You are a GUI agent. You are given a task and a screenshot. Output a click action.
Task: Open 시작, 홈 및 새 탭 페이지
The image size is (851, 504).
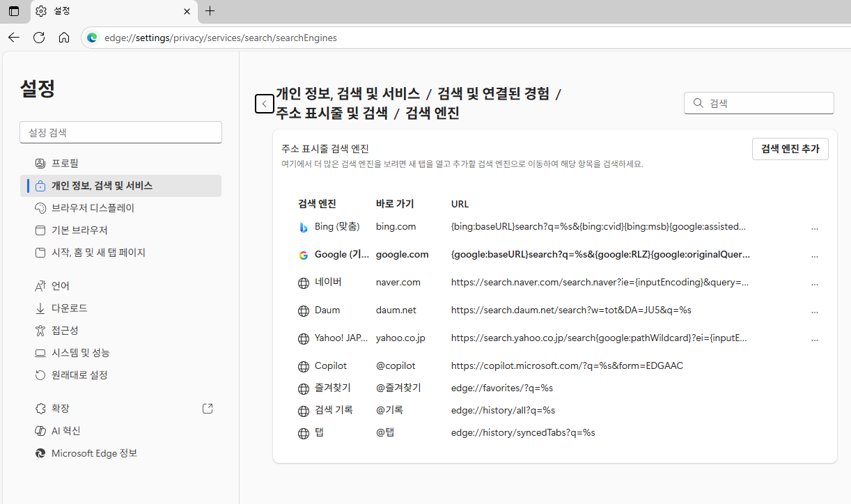click(x=121, y=252)
